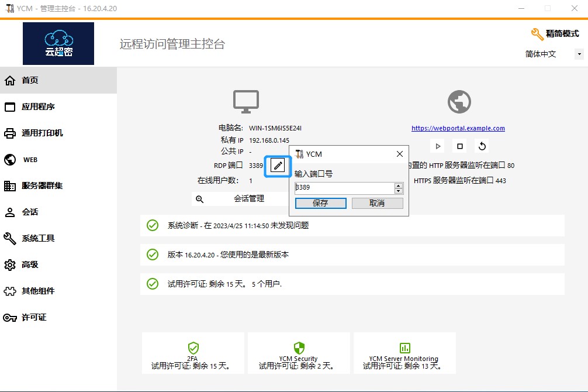Click the printer icon beside 通用打印机

point(10,133)
